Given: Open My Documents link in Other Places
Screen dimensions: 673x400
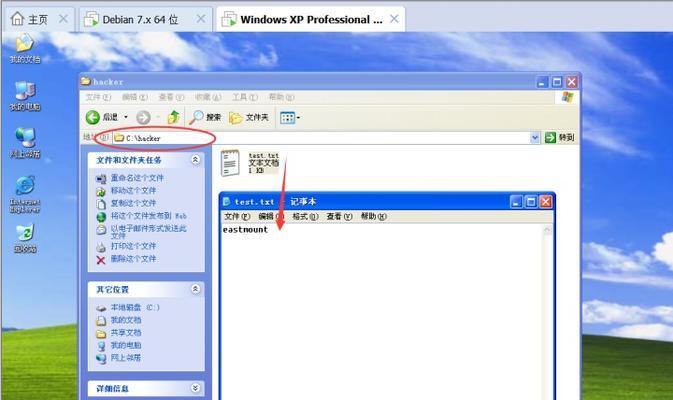Looking at the screenshot, I should pos(126,320).
